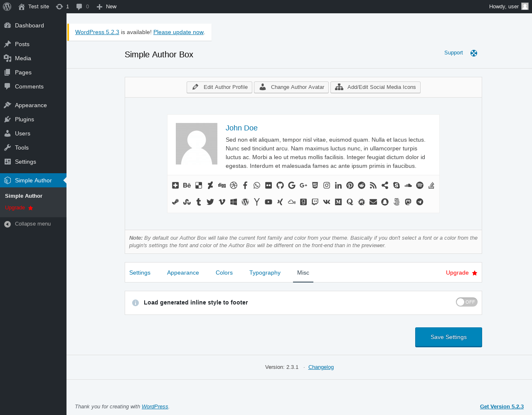The image size is (532, 415).
Task: Click the Windows logo social icon
Action: (234, 202)
